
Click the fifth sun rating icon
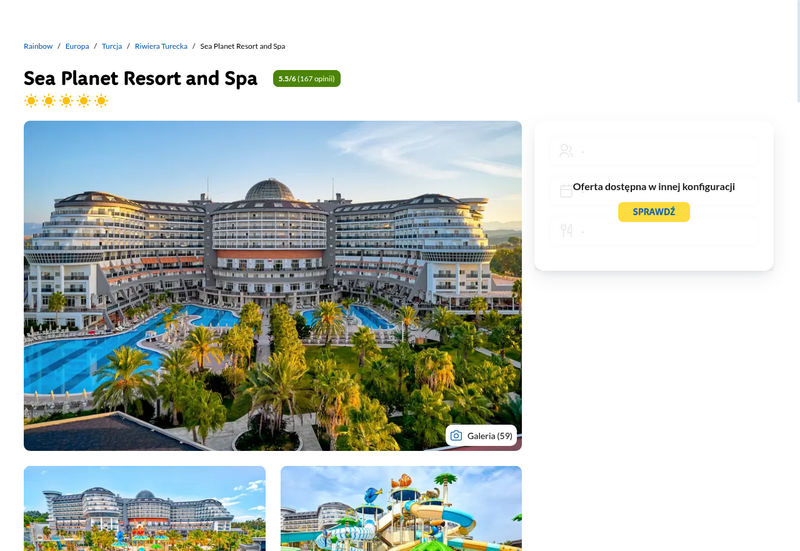tap(102, 101)
